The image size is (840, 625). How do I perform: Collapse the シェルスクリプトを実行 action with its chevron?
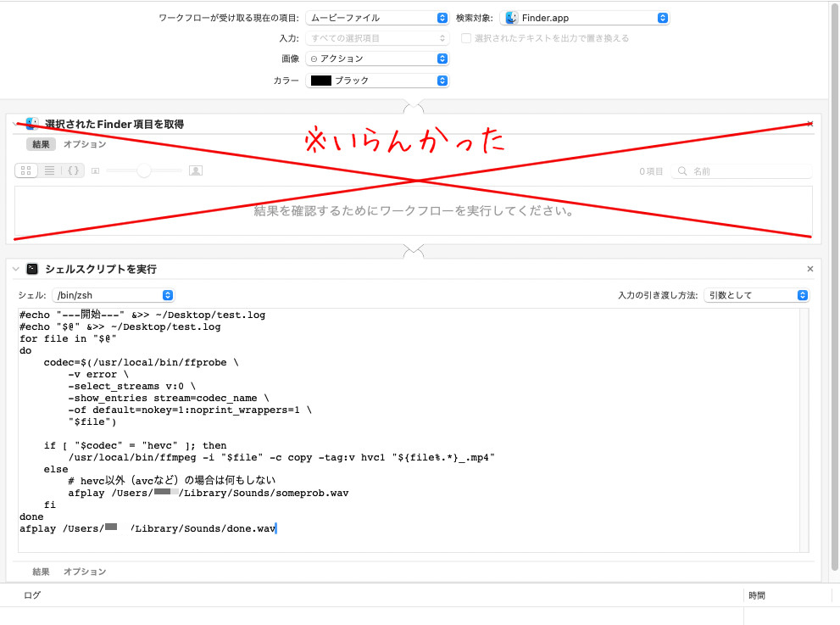15,269
